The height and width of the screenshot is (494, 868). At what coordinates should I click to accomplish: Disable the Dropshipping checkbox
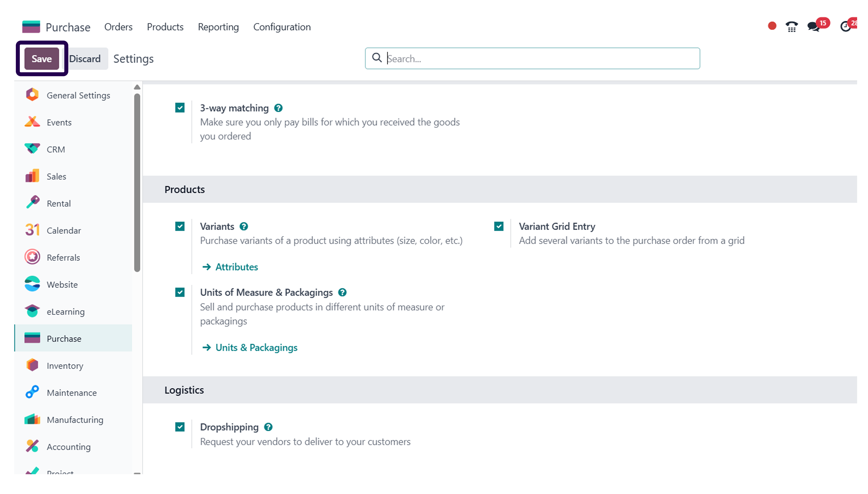pyautogui.click(x=180, y=427)
